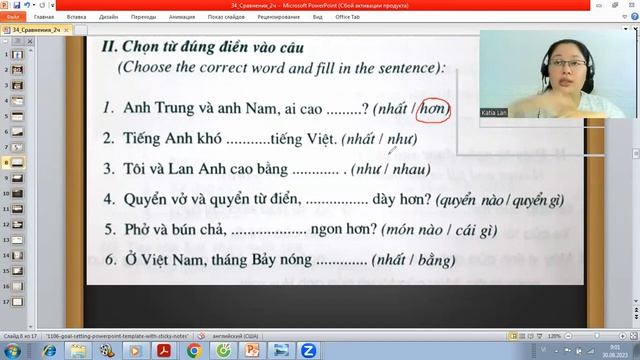Open Customize Quick Access Toolbar dropdown
Image resolution: width=640 pixels, height=360 pixels.
click(52, 5)
